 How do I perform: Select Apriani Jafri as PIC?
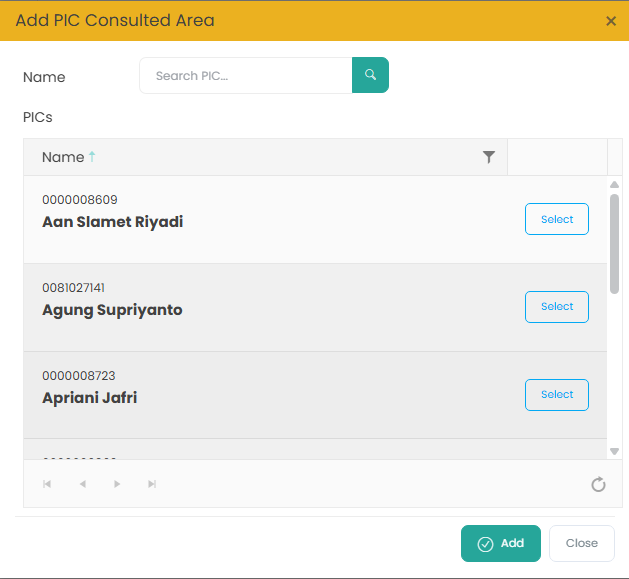tap(557, 395)
